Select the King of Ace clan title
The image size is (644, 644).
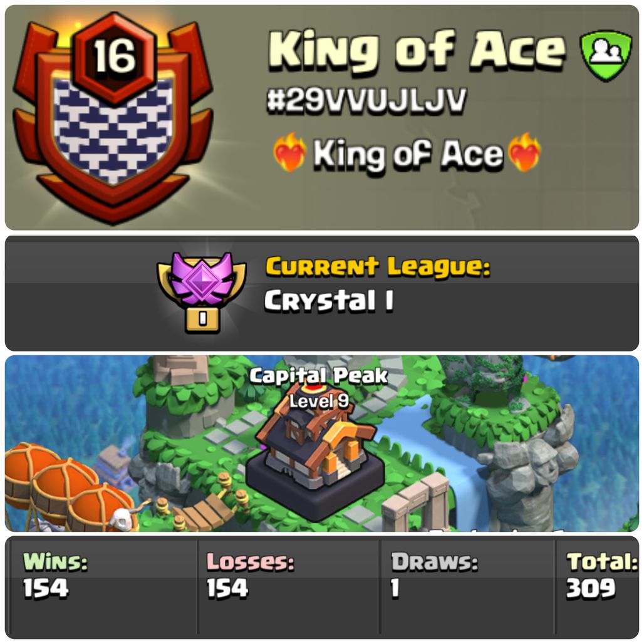[x=417, y=51]
